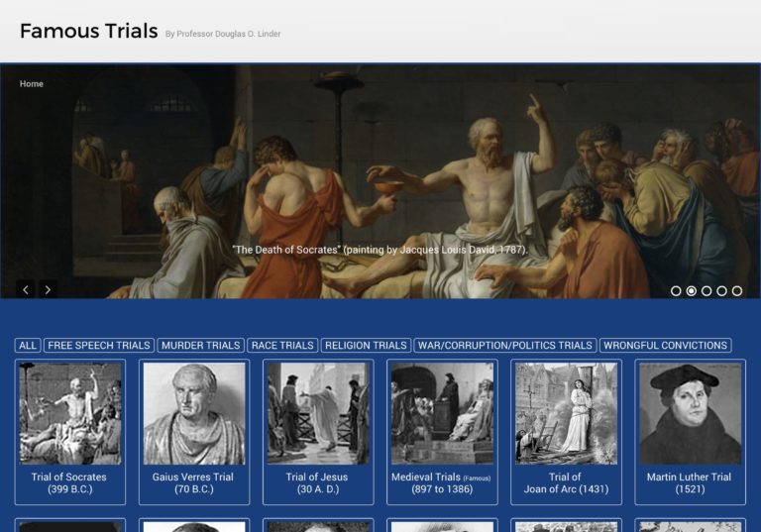Select the third carousel dot
The height and width of the screenshot is (532, 761).
(707, 290)
